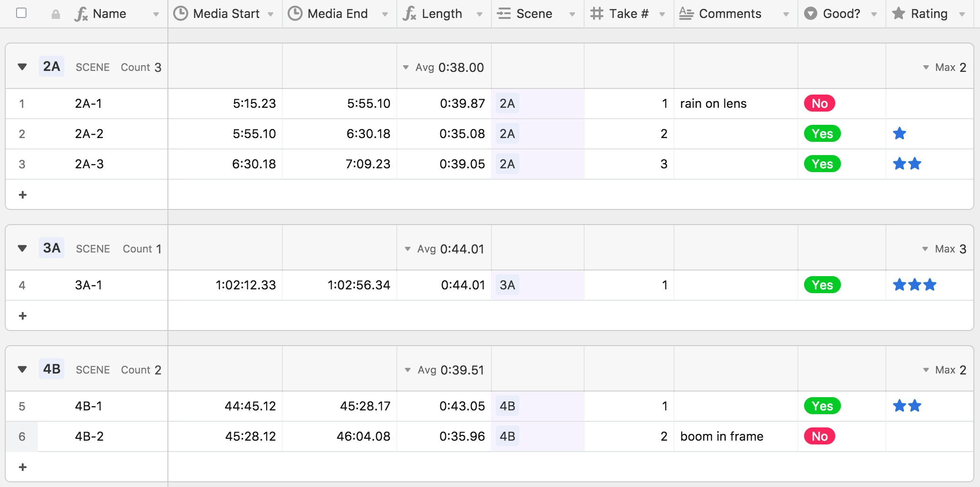The height and width of the screenshot is (487, 980).
Task: Collapse the 3A scene group
Action: pyautogui.click(x=22, y=248)
